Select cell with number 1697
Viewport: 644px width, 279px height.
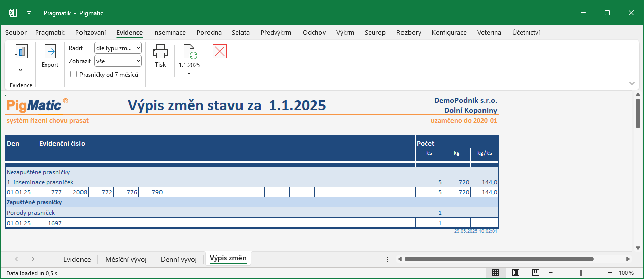click(50, 223)
